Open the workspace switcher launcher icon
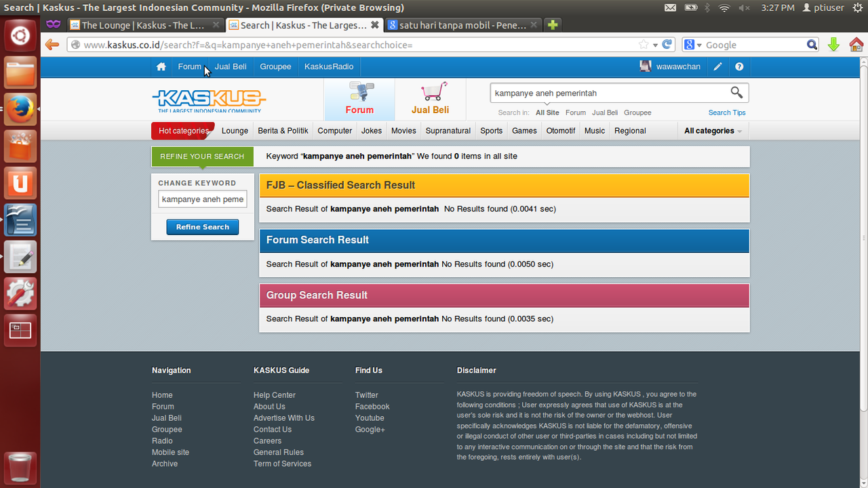Image resolution: width=868 pixels, height=488 pixels. (x=20, y=330)
